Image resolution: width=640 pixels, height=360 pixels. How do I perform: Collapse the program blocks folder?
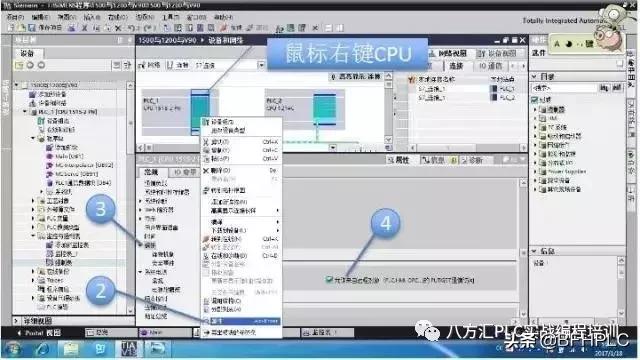[x=33, y=138]
